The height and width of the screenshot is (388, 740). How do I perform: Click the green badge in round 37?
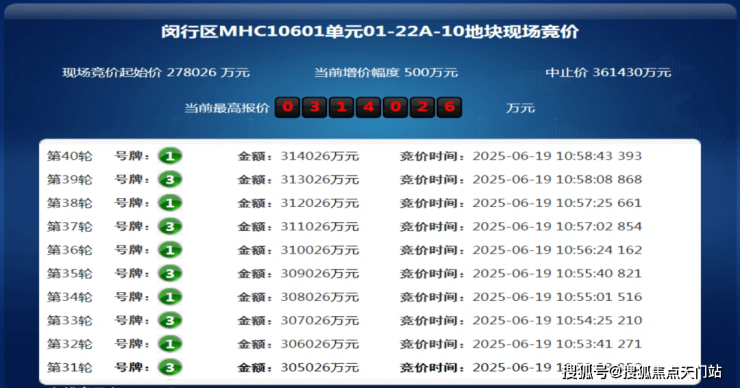[x=170, y=227]
